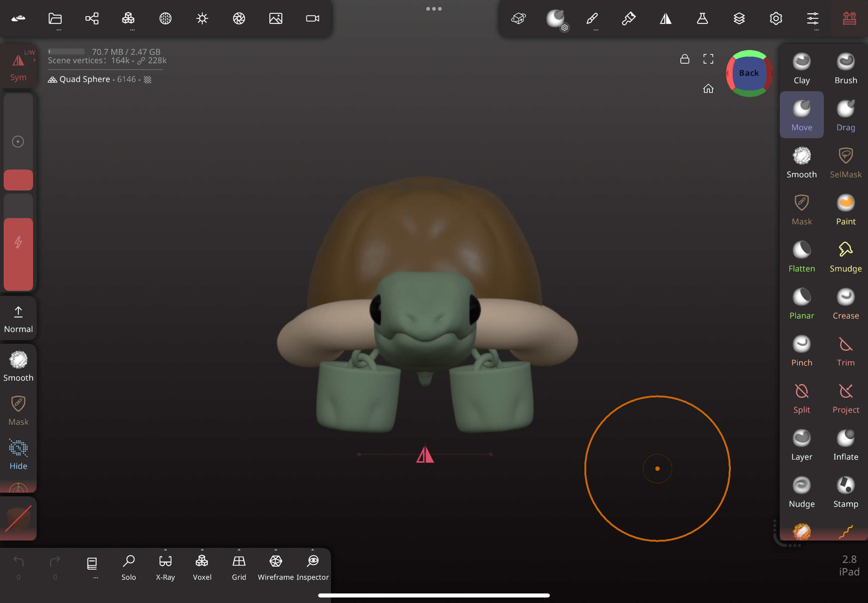This screenshot has width=868, height=603.
Task: Select the SelMask tool
Action: [x=846, y=162]
